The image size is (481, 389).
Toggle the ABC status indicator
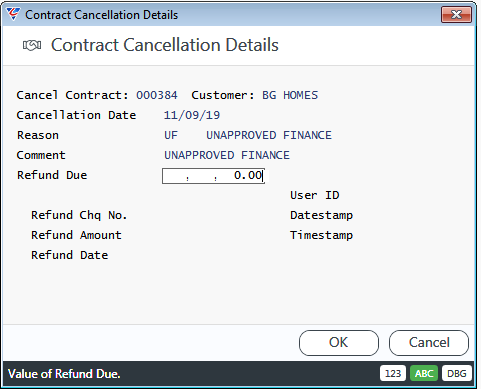coord(424,373)
